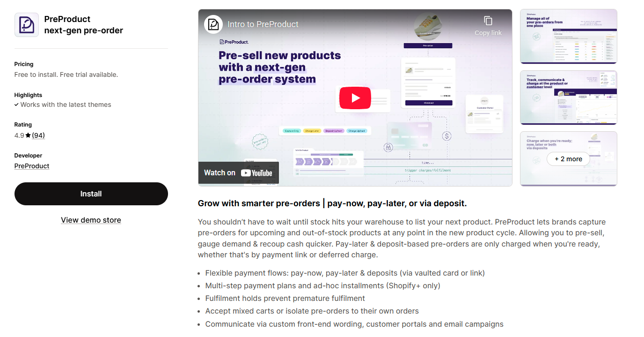
Task: Click the PreProduct app logo icon
Action: 27,25
